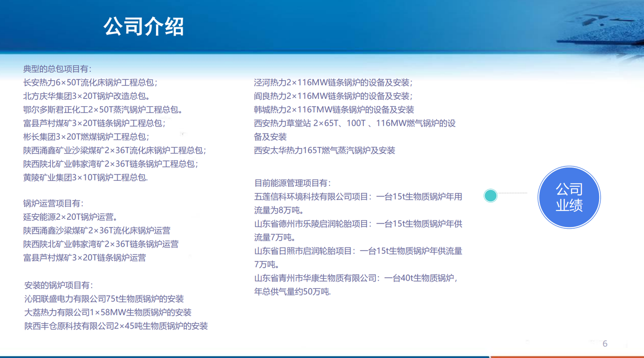
Task: Select the heading 目前能源管理项目有：
Action: (293, 183)
